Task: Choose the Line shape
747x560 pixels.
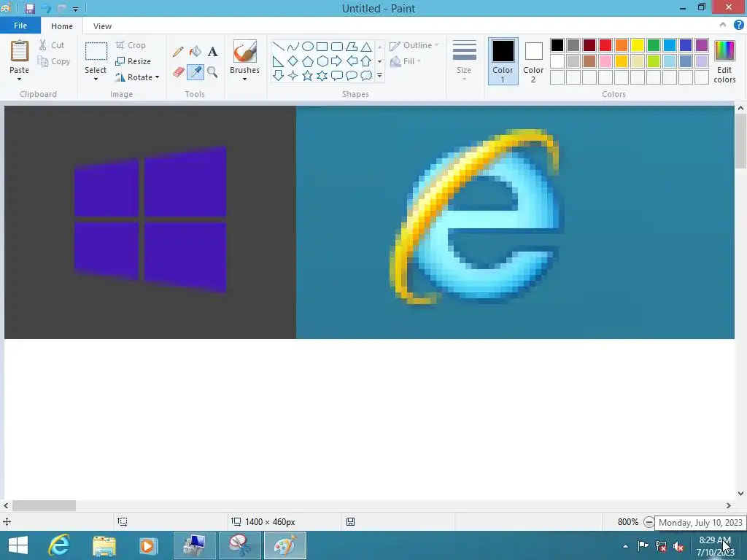Action: click(x=278, y=47)
